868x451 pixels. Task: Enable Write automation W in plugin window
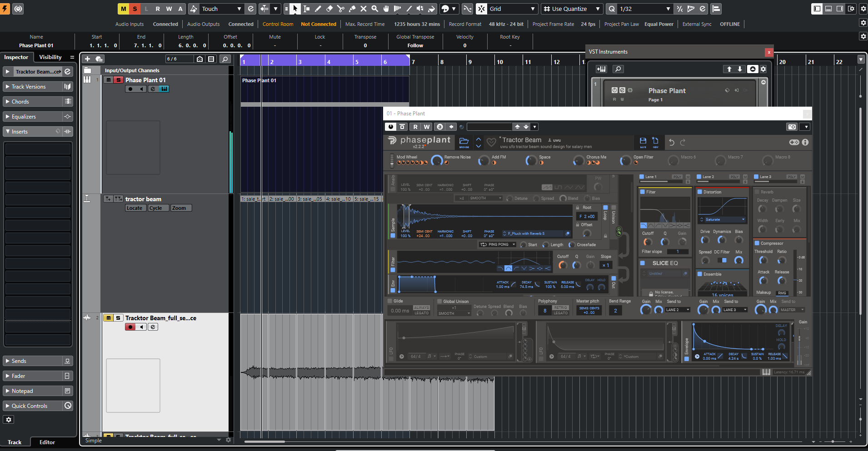427,127
